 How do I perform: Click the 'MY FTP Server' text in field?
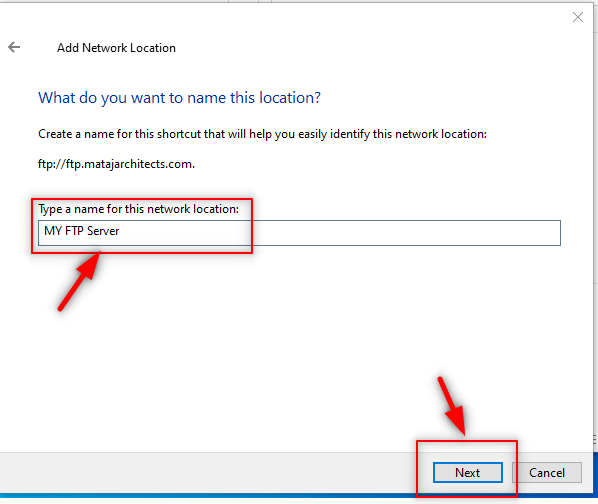click(82, 231)
